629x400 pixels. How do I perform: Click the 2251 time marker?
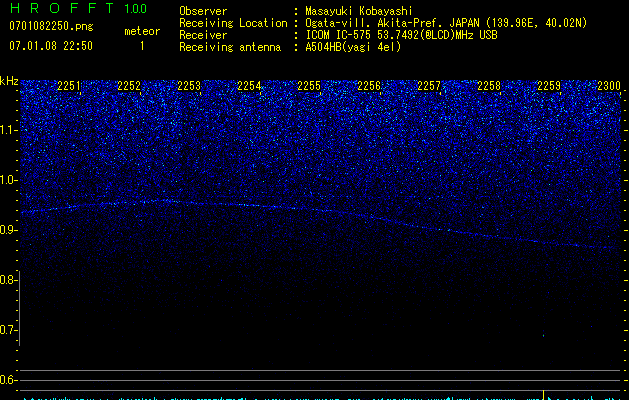(x=69, y=87)
